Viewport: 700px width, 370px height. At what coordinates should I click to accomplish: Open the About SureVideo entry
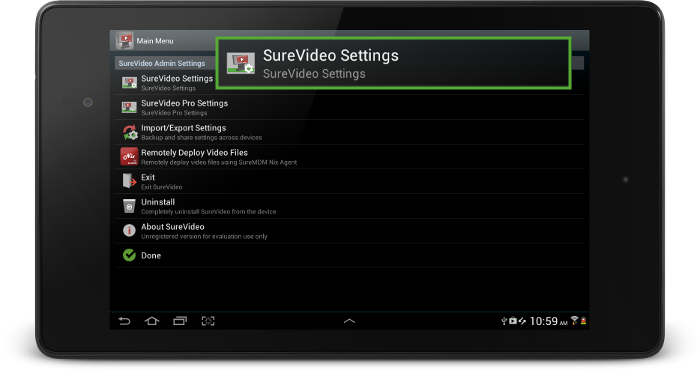(350, 231)
